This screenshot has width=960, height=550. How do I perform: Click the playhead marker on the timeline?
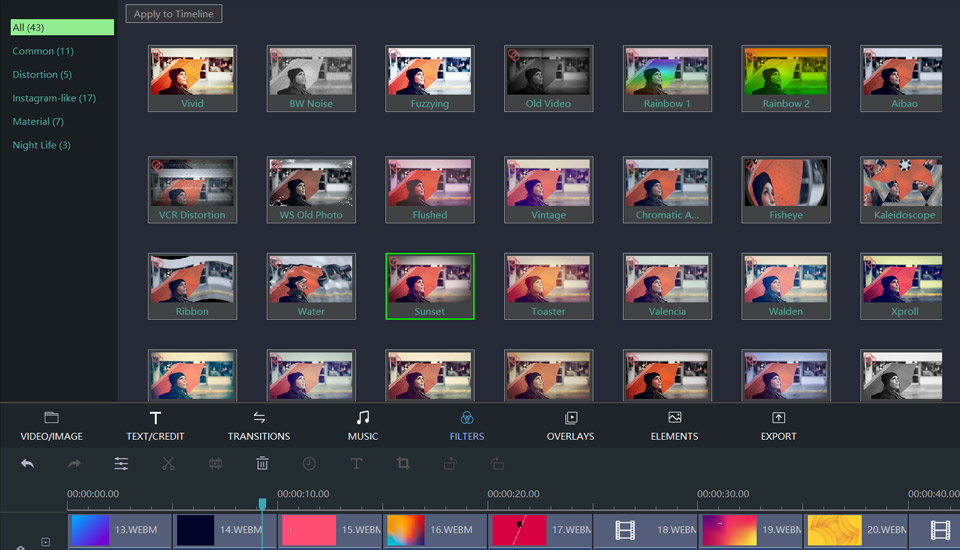click(x=262, y=505)
